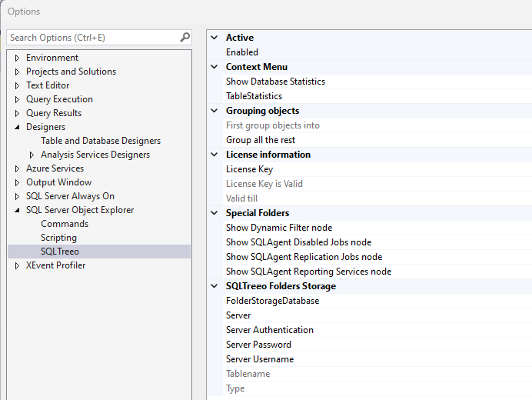Select Environment in options tree
Image resolution: width=532 pixels, height=400 pixels.
pos(52,58)
